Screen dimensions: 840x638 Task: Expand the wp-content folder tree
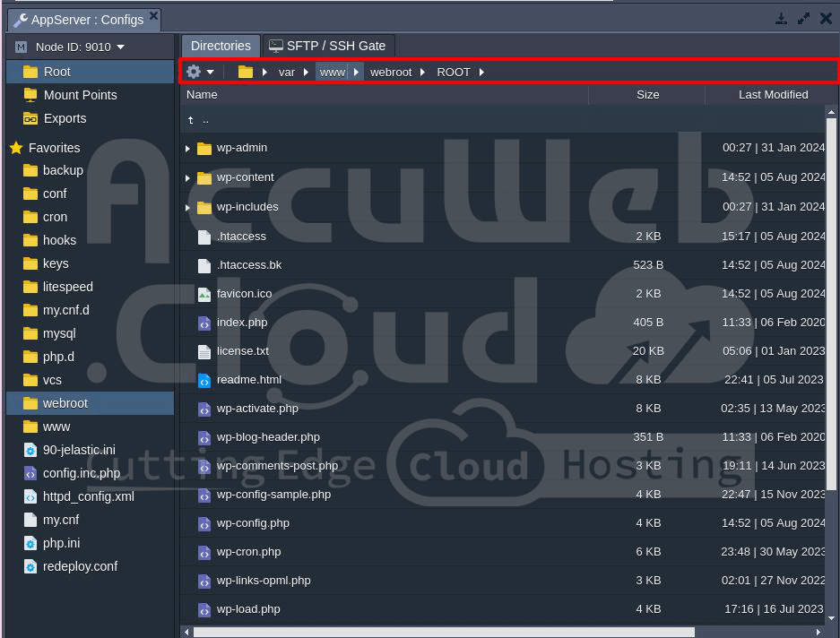pos(187,178)
